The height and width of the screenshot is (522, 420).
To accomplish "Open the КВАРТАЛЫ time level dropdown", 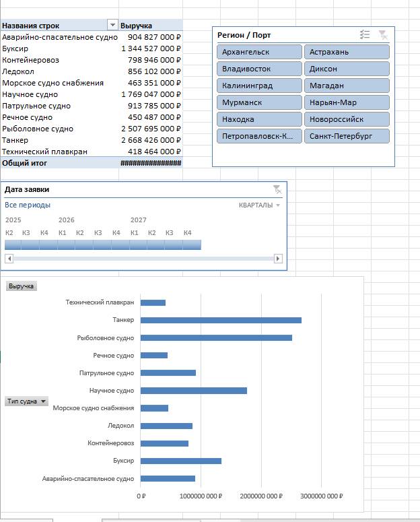I will [259, 205].
